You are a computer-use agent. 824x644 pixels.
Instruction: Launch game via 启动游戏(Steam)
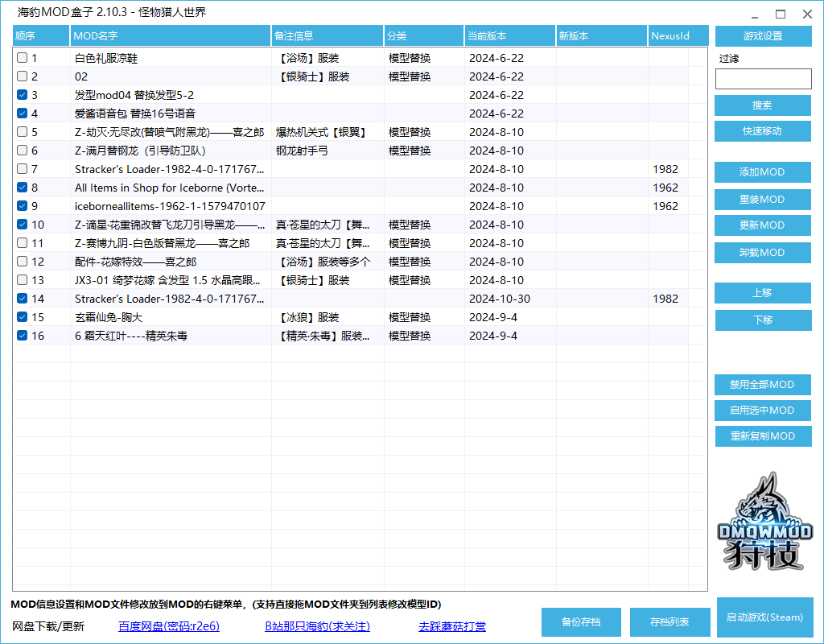pos(764,617)
